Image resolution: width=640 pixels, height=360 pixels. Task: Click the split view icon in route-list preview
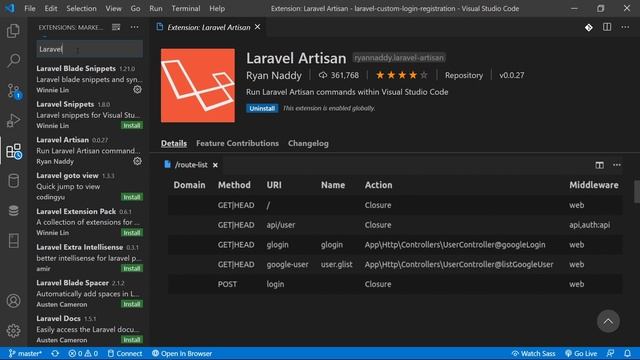point(599,165)
